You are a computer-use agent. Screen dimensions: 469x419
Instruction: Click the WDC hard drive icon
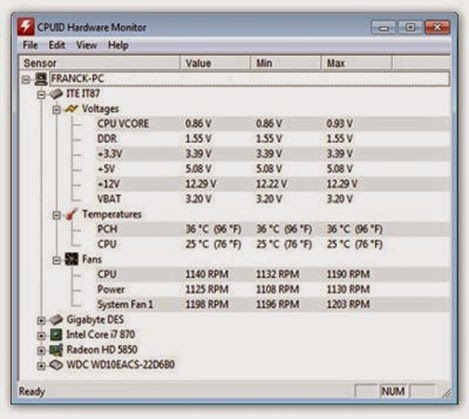pos(56,365)
